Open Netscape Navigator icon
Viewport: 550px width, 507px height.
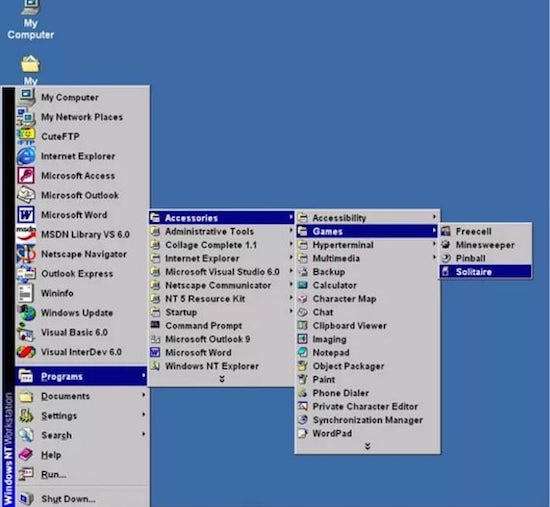point(26,254)
